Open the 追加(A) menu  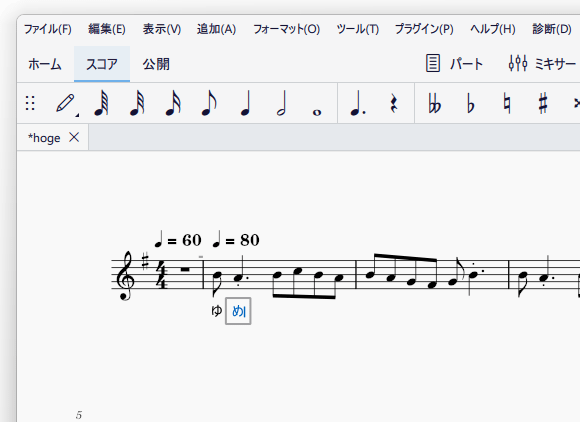coord(216,29)
